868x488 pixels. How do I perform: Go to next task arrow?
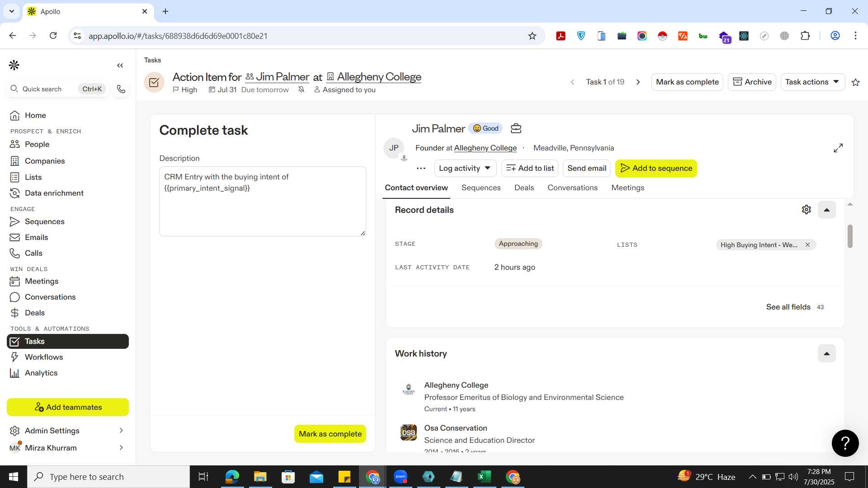638,82
